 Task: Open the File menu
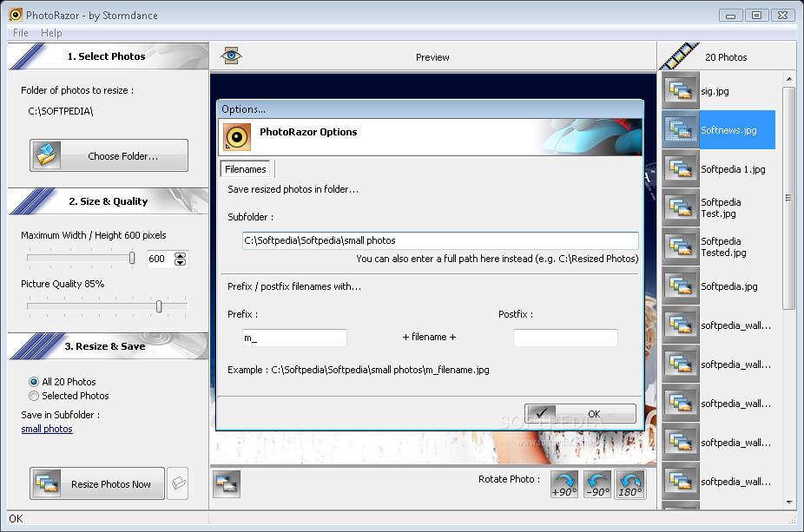pyautogui.click(x=21, y=33)
